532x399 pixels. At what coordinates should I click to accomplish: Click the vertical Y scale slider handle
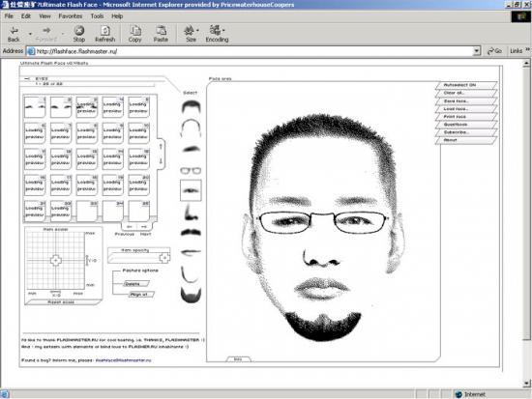(x=87, y=260)
